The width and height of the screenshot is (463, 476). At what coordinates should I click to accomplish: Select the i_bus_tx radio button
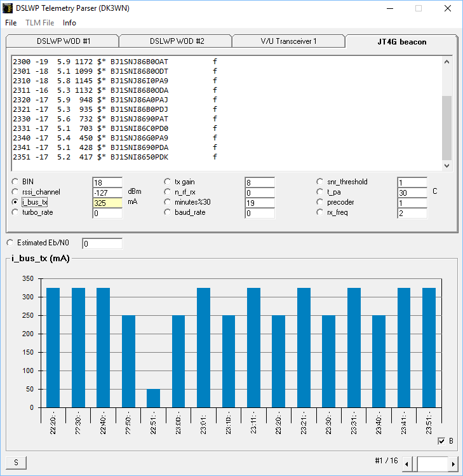pos(15,202)
